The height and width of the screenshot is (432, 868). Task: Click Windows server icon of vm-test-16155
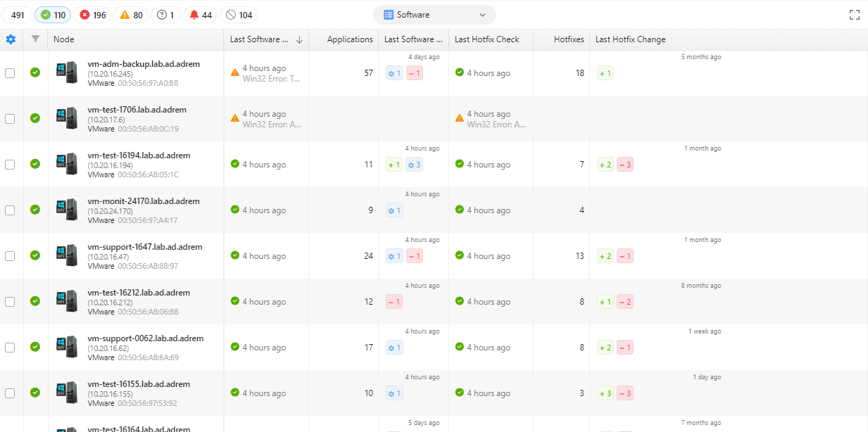click(x=67, y=393)
